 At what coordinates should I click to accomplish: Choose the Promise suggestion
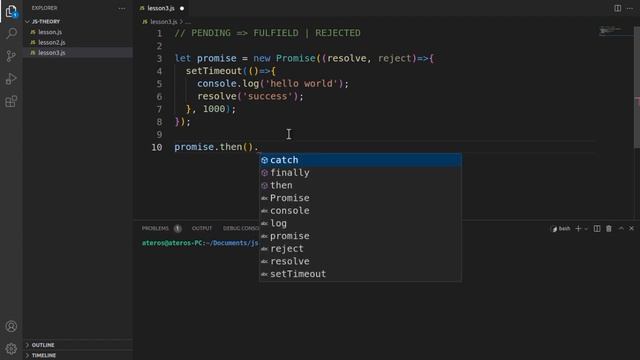[x=360, y=198]
